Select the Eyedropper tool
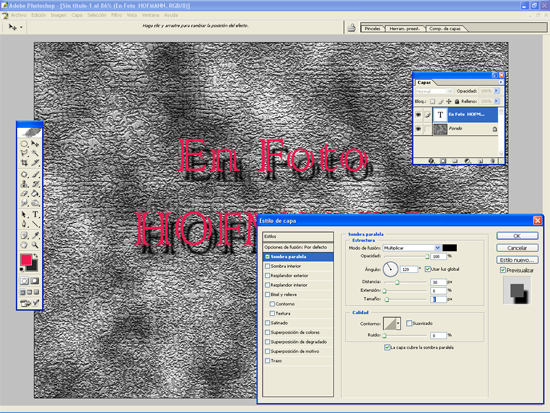The width and height of the screenshot is (550, 413). 35,235
